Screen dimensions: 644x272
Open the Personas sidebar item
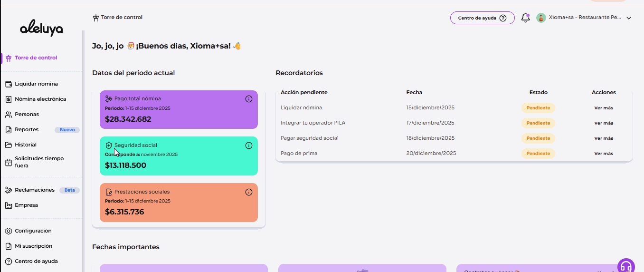coord(27,115)
